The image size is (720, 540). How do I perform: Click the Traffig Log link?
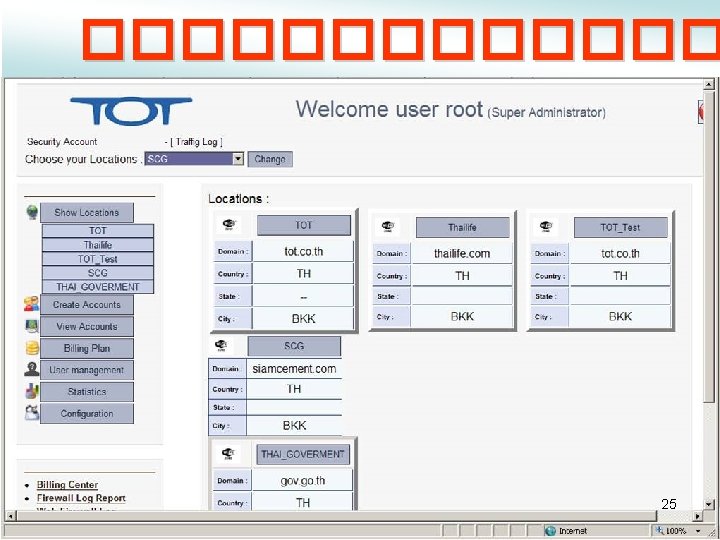click(196, 142)
